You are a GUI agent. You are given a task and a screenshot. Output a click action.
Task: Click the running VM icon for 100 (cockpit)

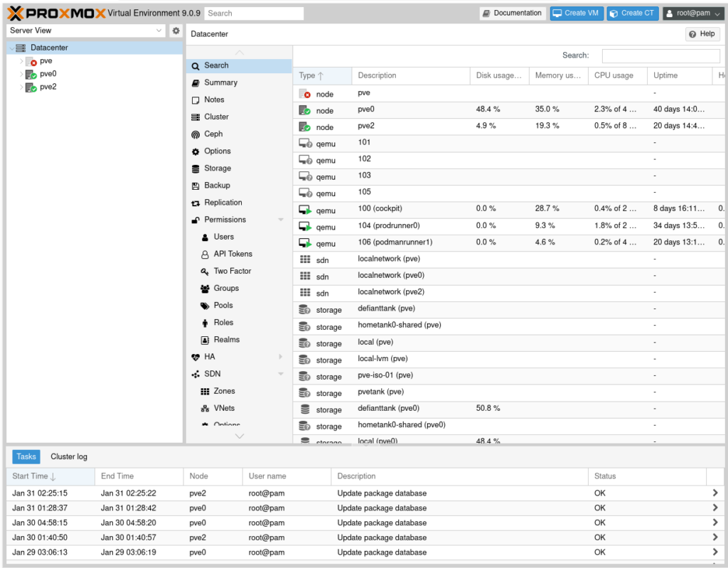pyautogui.click(x=305, y=210)
